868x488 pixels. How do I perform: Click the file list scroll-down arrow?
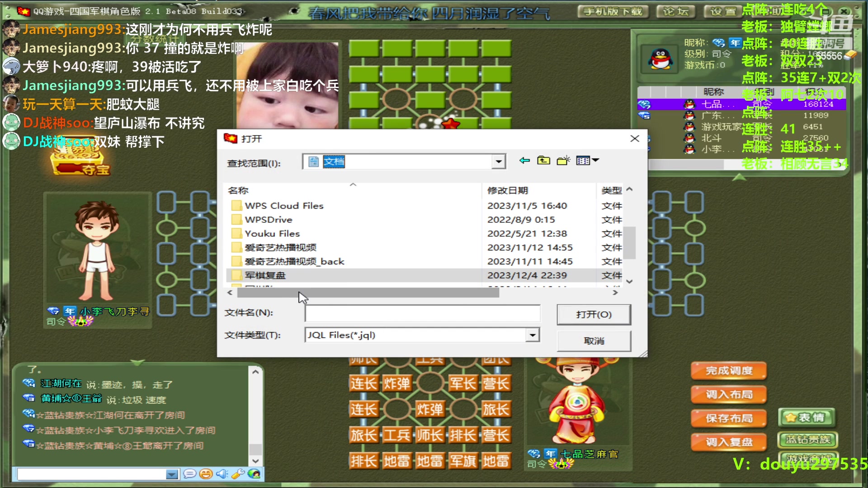[x=629, y=282]
